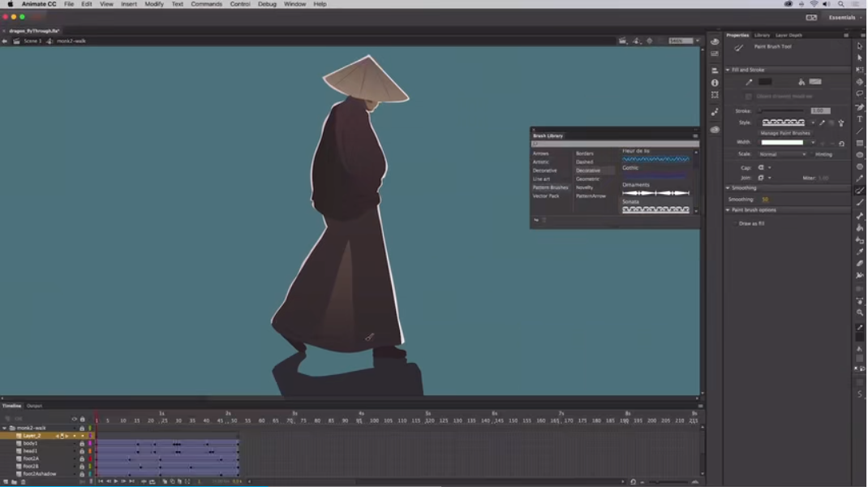The height and width of the screenshot is (487, 868).
Task: Select the Text tool in the toolbar
Action: tap(861, 118)
